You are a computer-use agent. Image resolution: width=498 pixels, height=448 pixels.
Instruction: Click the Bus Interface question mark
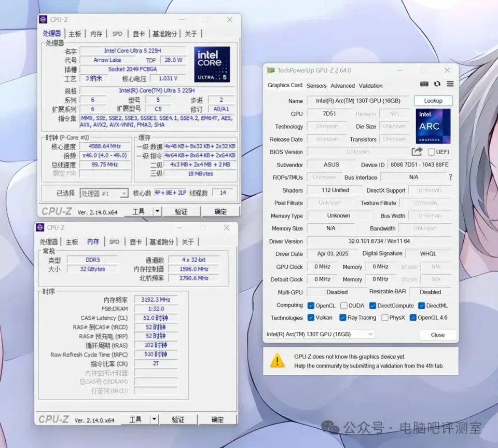click(x=450, y=177)
